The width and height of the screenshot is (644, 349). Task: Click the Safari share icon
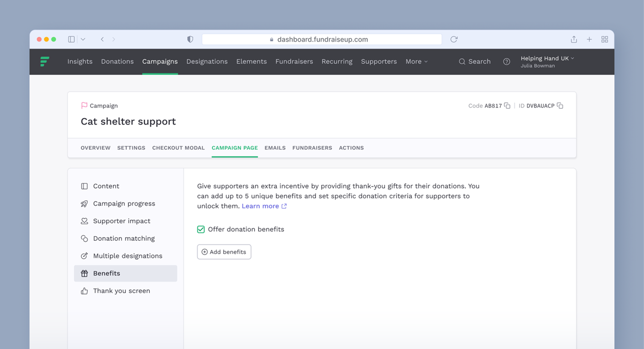[x=574, y=39]
